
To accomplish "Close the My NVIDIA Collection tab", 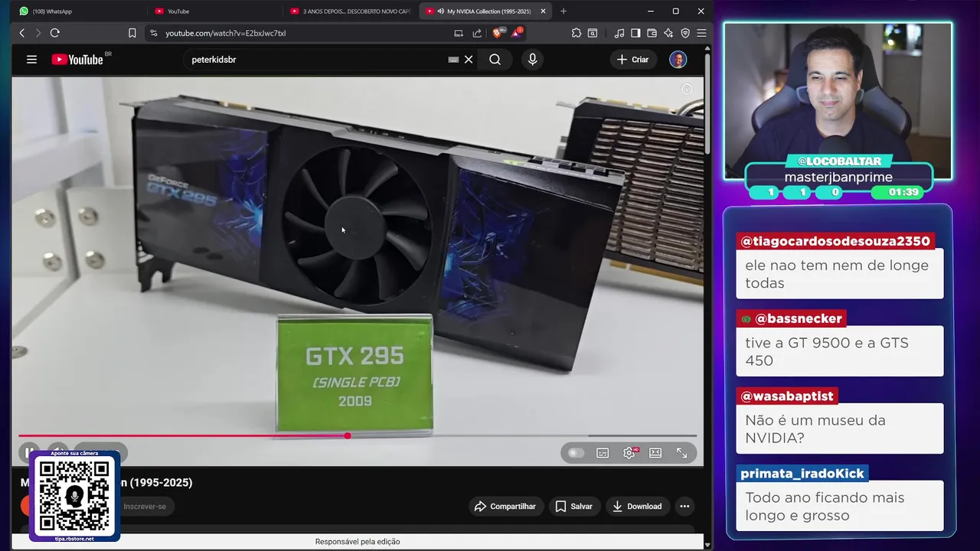I will click(543, 11).
